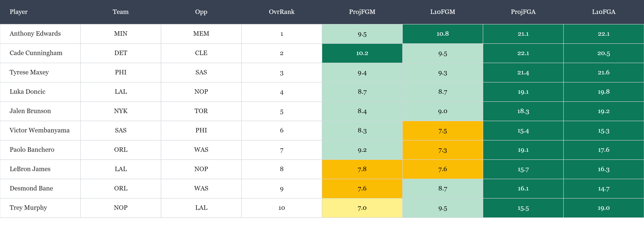Click L10FGM 7.6 for LeBron James
Screen dimensions: 644x237
[x=443, y=169]
